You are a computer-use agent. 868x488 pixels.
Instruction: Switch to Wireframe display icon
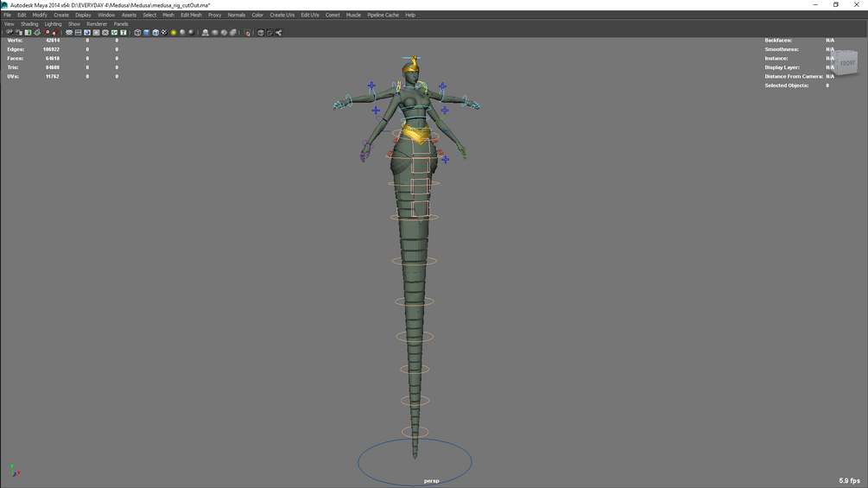136,33
